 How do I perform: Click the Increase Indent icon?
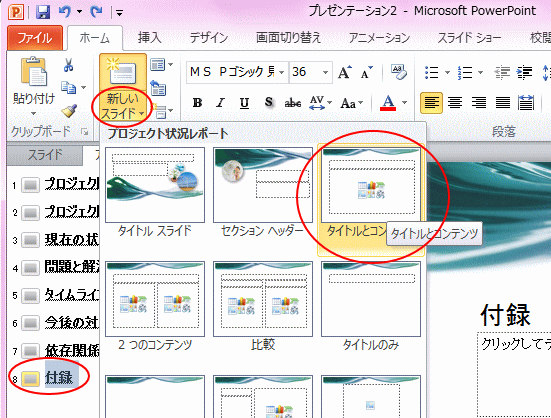[x=524, y=73]
